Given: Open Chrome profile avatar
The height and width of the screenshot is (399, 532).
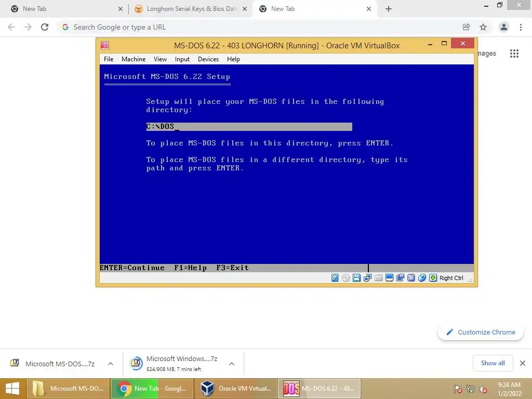Looking at the screenshot, I should click(504, 27).
